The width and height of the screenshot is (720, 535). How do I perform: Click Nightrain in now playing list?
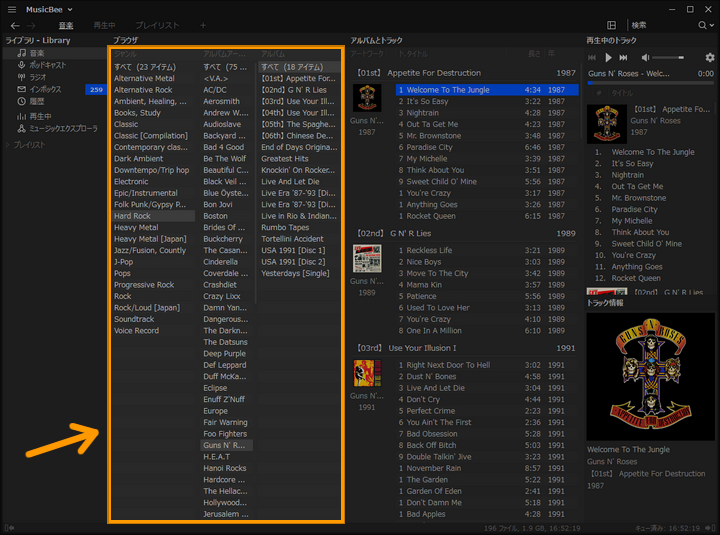point(627,175)
